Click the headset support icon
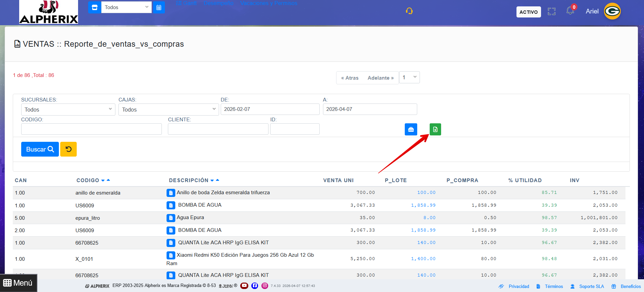 pyautogui.click(x=409, y=11)
